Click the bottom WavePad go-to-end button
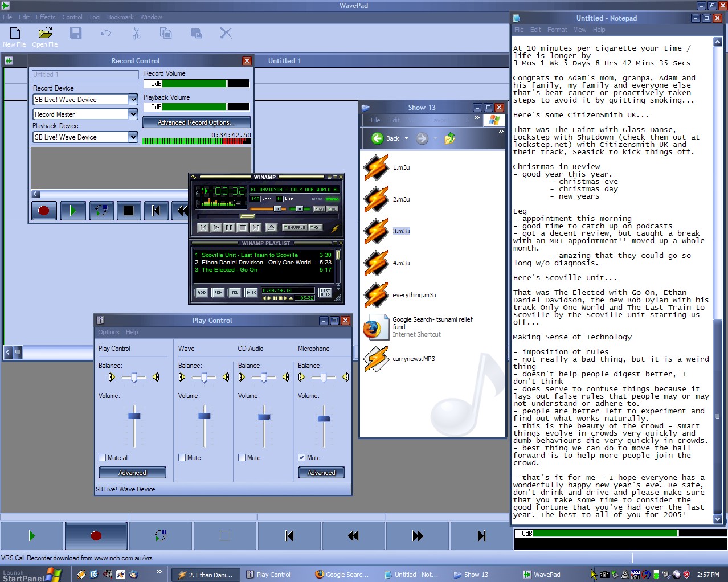728x582 pixels. pos(482,535)
